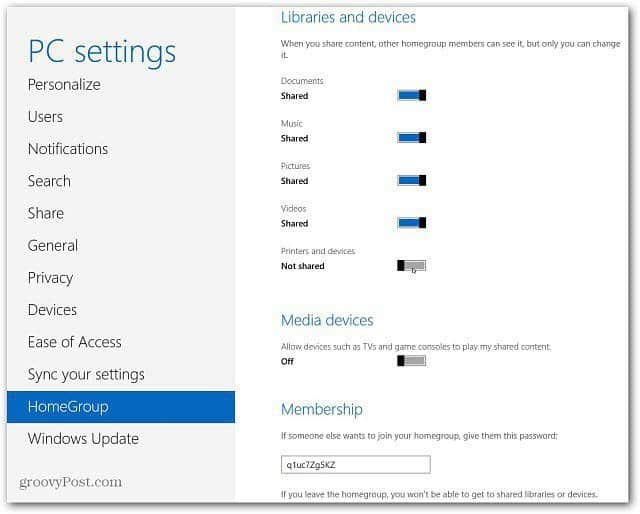Screen dimensions: 640x514
Task: Click the Membership heading
Action: point(322,409)
